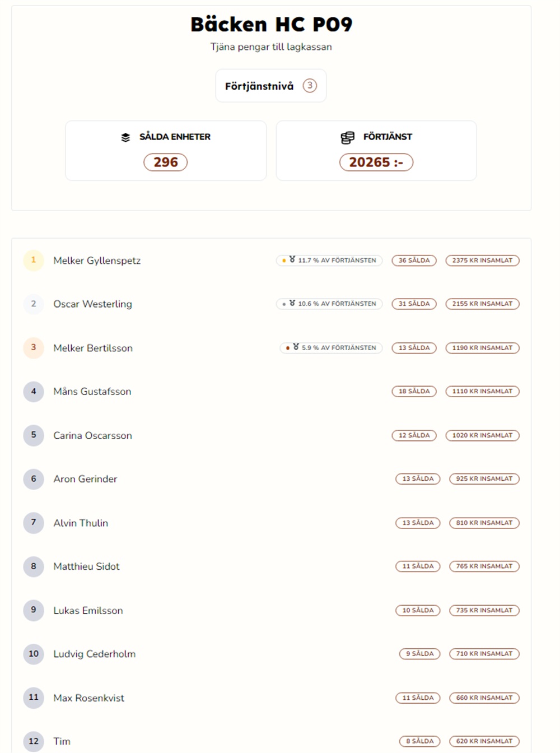Image resolution: width=560 pixels, height=753 pixels.
Task: Open the Förtjänstnivå card
Action: coord(271,86)
